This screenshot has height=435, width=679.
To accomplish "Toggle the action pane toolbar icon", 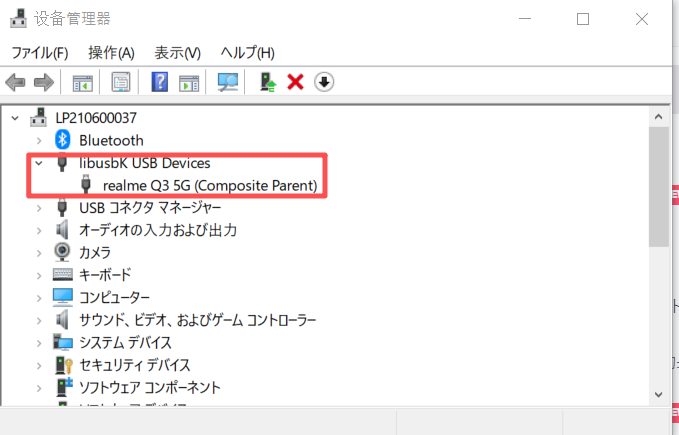I will point(189,82).
